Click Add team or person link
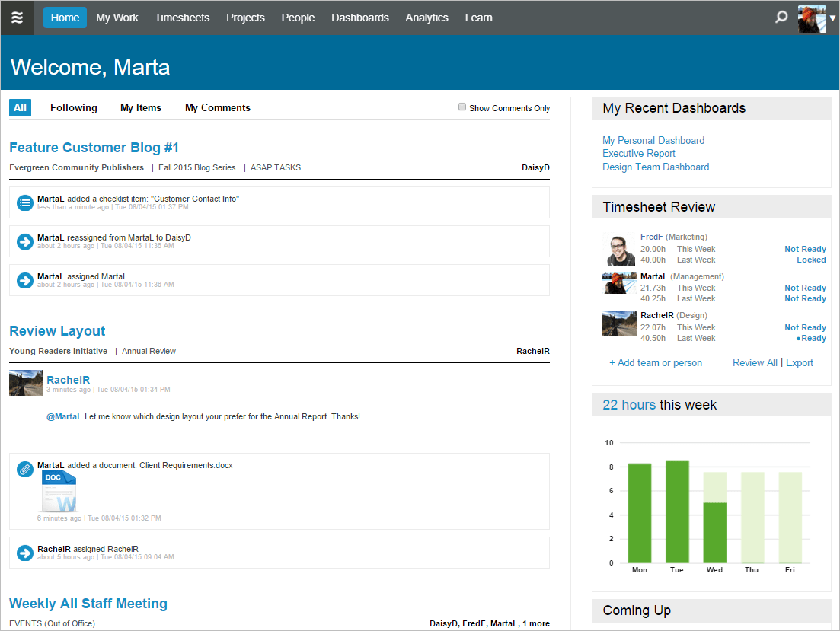840x631 pixels. [x=656, y=363]
